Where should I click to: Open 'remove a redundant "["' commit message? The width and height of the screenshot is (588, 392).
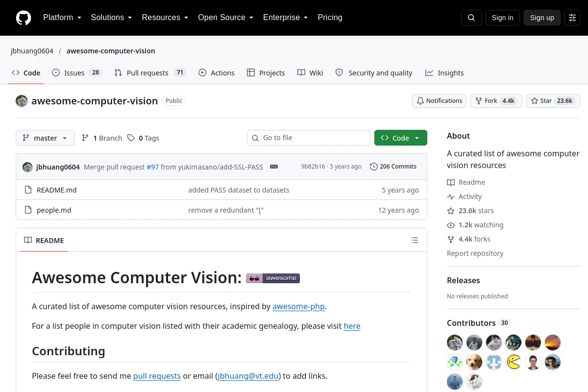click(226, 210)
